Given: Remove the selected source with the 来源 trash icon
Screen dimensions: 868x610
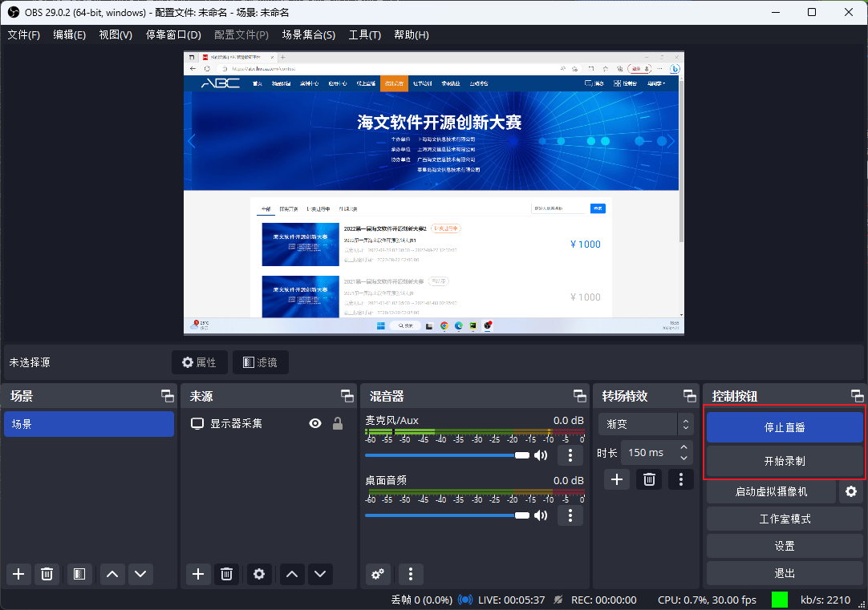Looking at the screenshot, I should click(226, 574).
